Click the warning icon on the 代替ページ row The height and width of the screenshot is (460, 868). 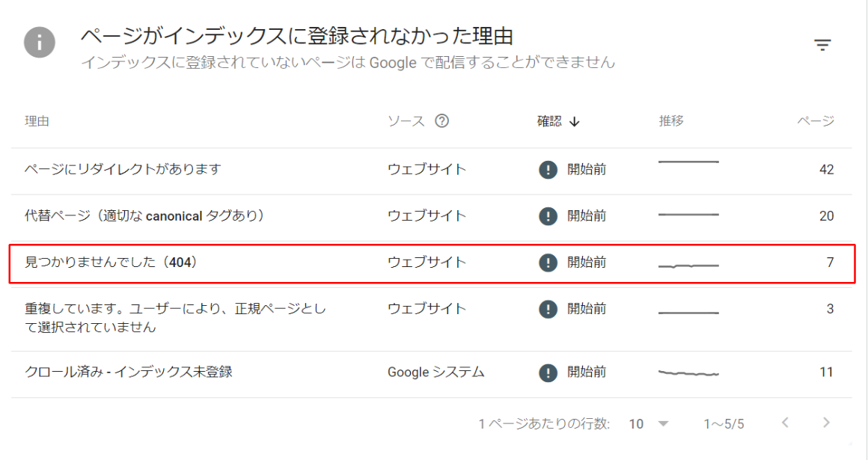click(x=548, y=215)
